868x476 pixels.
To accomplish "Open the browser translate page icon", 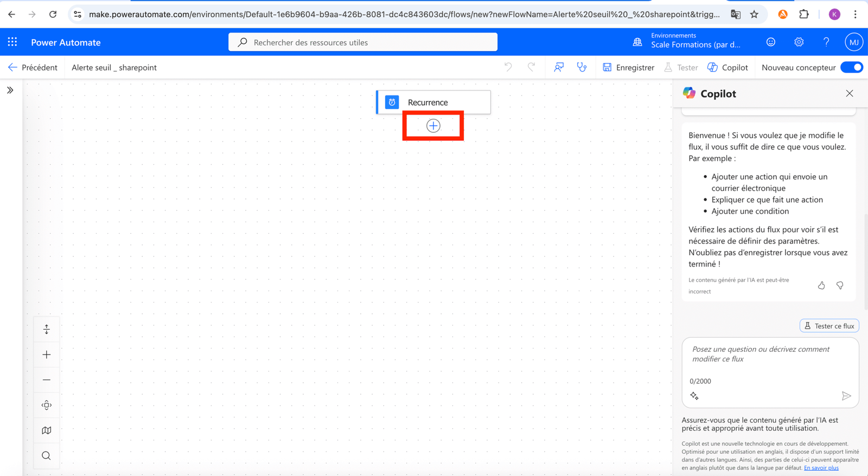I will coord(736,15).
